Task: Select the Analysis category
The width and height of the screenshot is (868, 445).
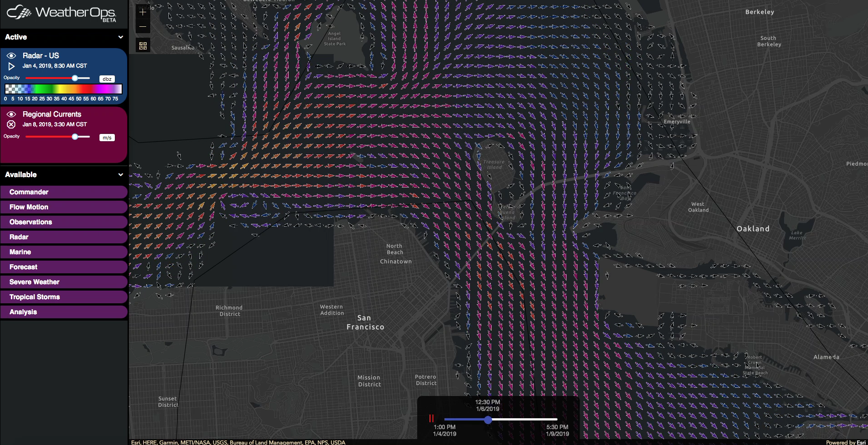Action: pos(64,312)
